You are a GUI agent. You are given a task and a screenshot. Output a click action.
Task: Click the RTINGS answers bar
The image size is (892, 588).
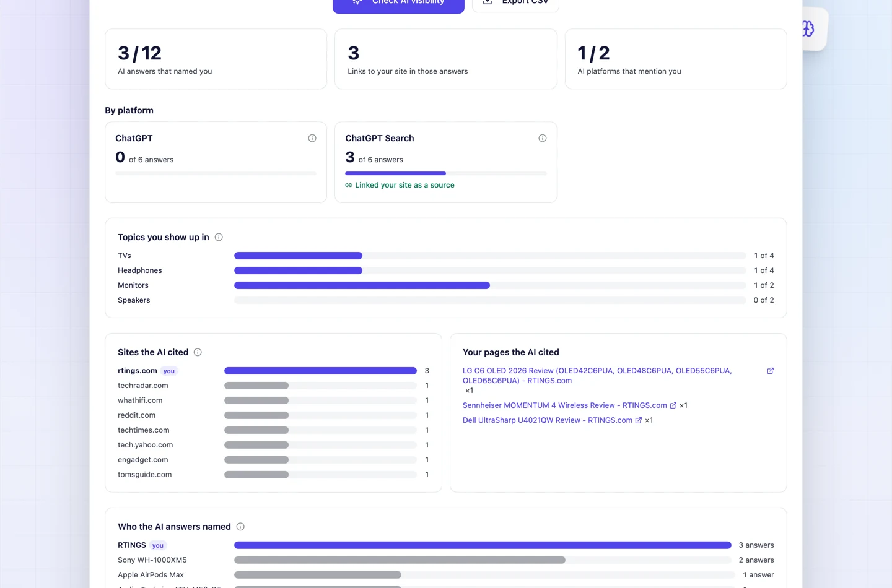point(483,545)
